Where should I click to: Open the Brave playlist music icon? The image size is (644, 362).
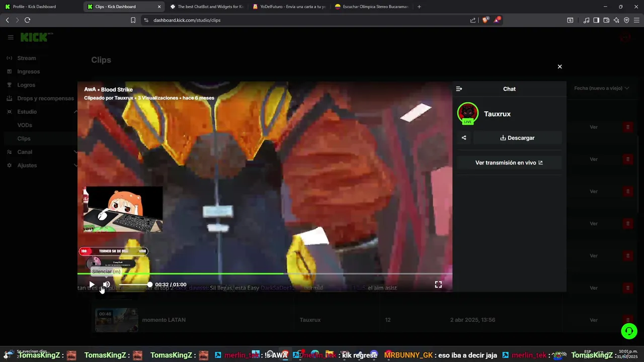[586, 20]
